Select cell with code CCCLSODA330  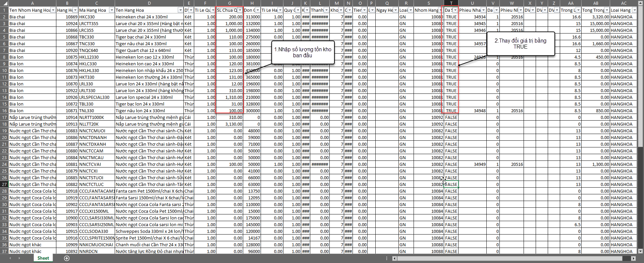tap(97, 231)
